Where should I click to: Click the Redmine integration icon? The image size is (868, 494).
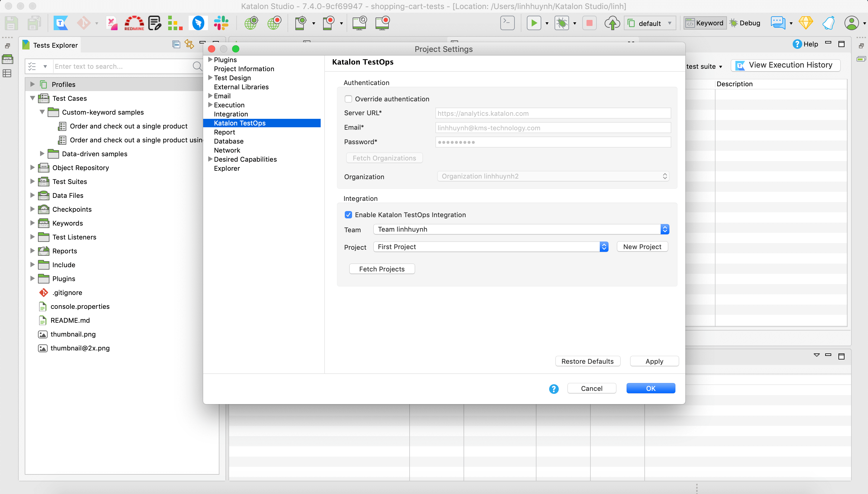pyautogui.click(x=134, y=23)
